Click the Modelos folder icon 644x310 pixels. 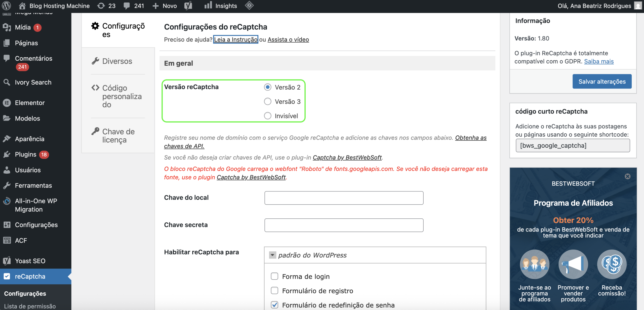tap(7, 118)
